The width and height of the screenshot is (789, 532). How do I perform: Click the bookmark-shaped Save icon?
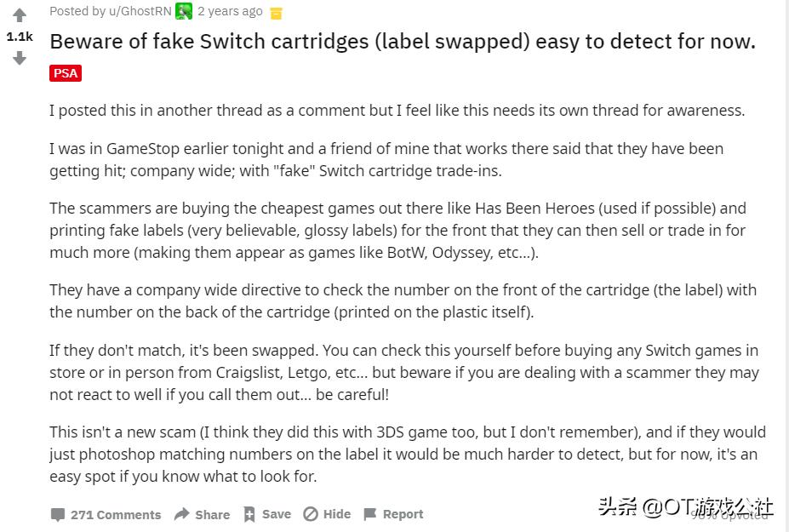coord(249,514)
